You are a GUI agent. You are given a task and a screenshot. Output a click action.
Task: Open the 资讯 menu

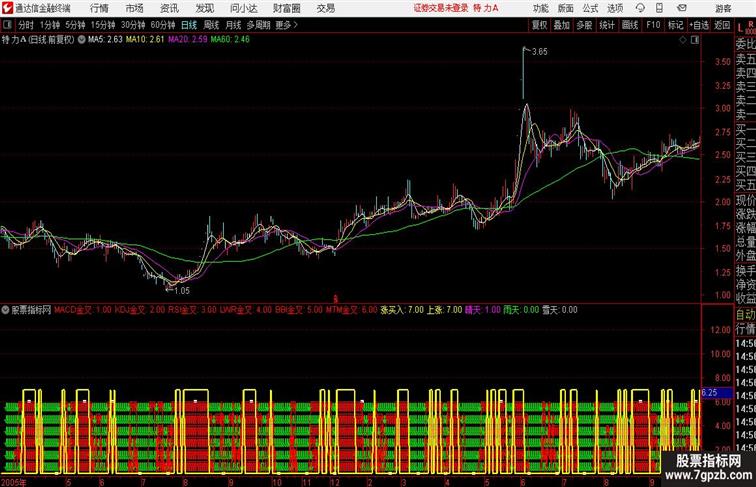click(169, 8)
